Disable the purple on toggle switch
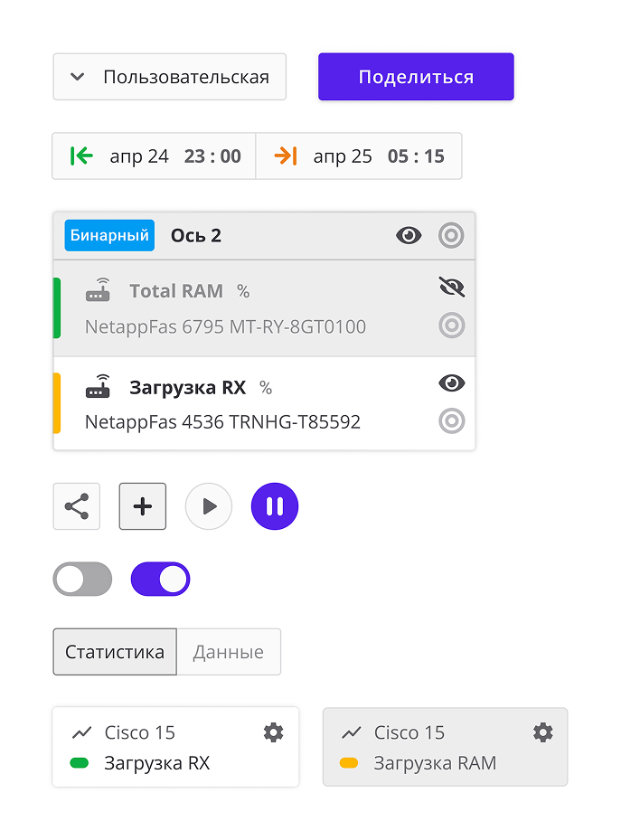This screenshot has width=621, height=840. [x=161, y=579]
